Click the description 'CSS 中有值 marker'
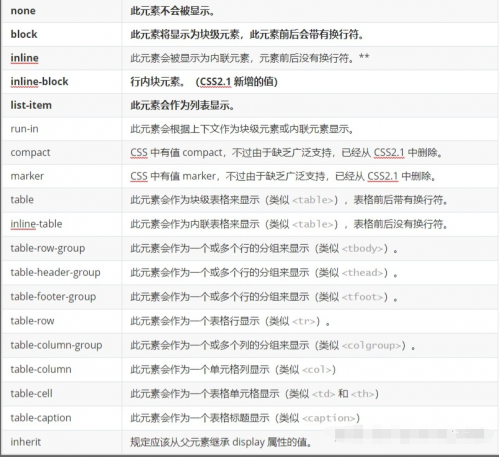 tap(283, 176)
